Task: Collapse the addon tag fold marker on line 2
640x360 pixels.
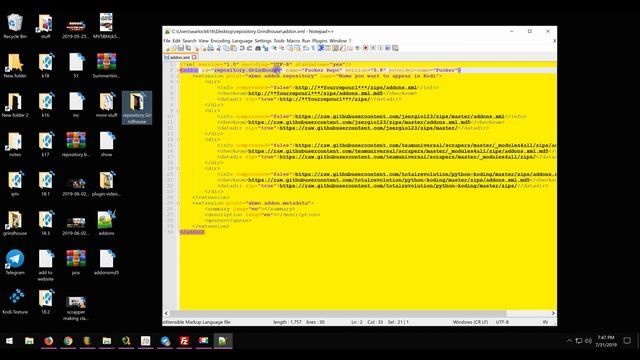Action: click(178, 70)
